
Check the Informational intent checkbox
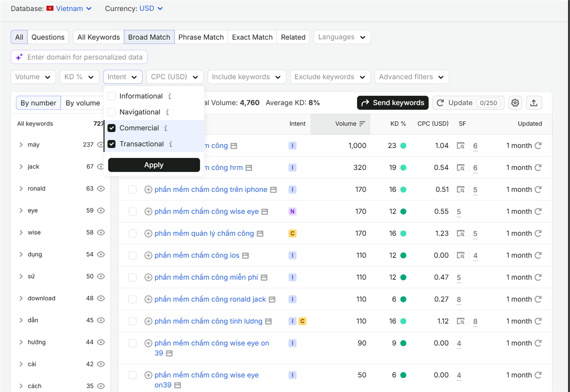point(112,96)
